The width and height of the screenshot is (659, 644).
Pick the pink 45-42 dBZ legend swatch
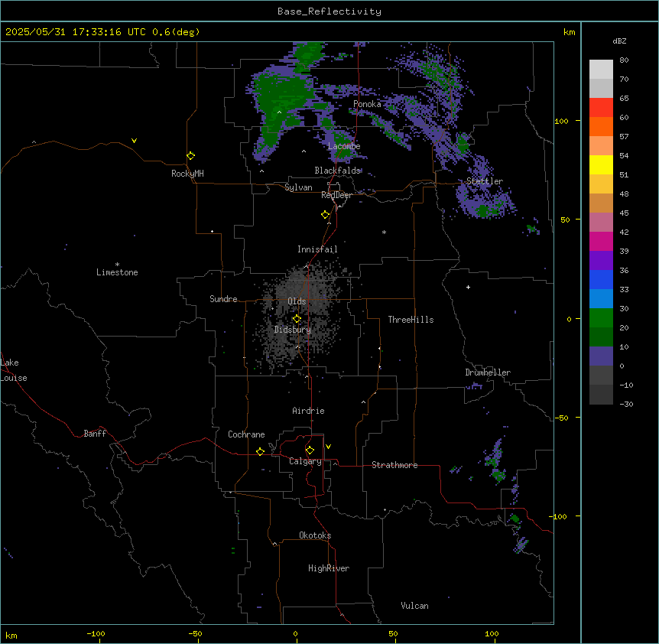coord(601,223)
